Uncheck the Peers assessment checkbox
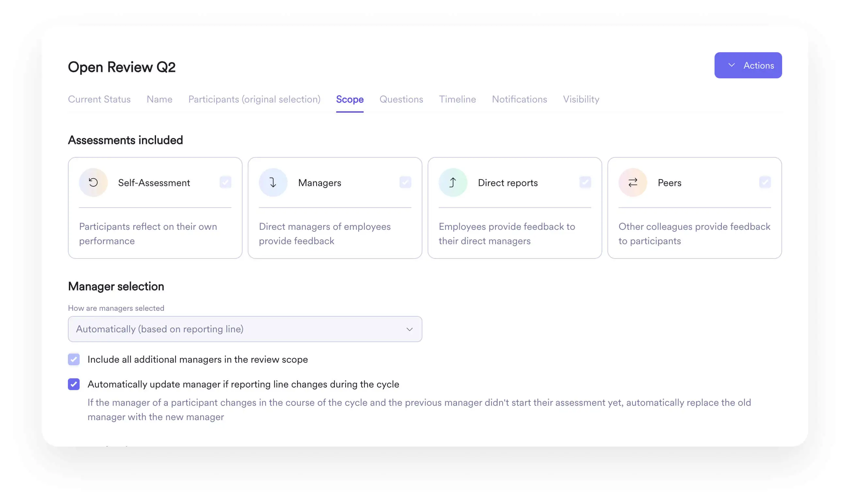The height and width of the screenshot is (504, 850). (x=765, y=182)
